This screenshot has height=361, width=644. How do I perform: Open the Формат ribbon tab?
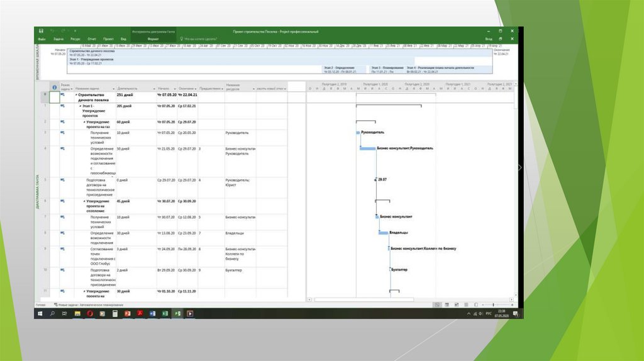coord(153,38)
